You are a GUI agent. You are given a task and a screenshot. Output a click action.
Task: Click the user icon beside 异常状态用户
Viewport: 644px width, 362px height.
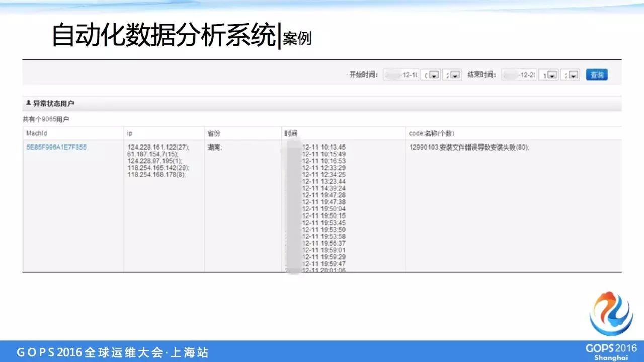pos(28,103)
